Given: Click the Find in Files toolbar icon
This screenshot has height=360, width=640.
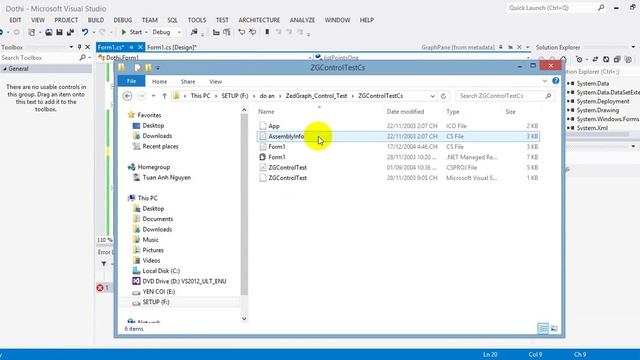Looking at the screenshot, I should (194, 32).
